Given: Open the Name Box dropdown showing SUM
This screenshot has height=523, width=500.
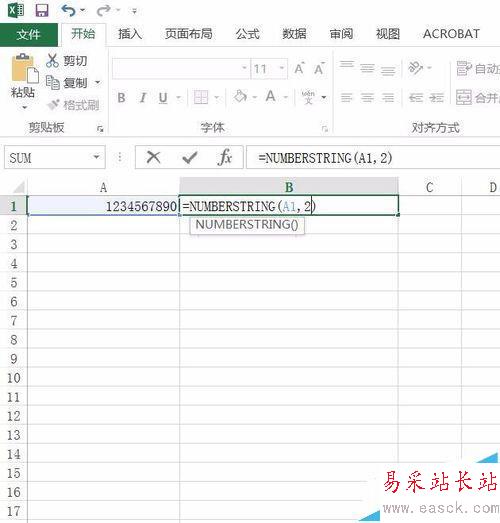Looking at the screenshot, I should [96, 157].
